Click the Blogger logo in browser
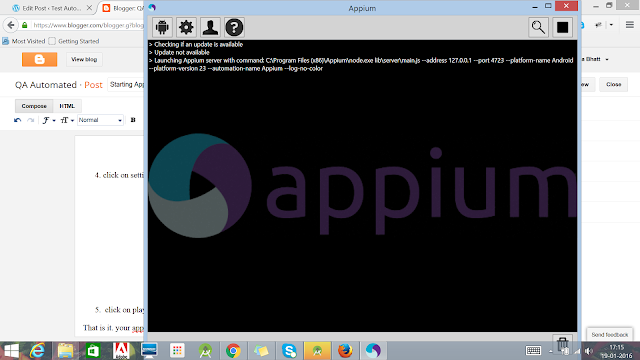The height and width of the screenshot is (360, 640). tap(40, 60)
